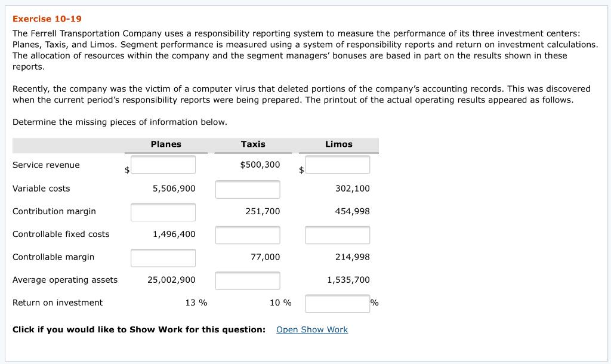Click the Planes Service revenue input field
Viewport: 611px width, 364px height.
click(163, 165)
